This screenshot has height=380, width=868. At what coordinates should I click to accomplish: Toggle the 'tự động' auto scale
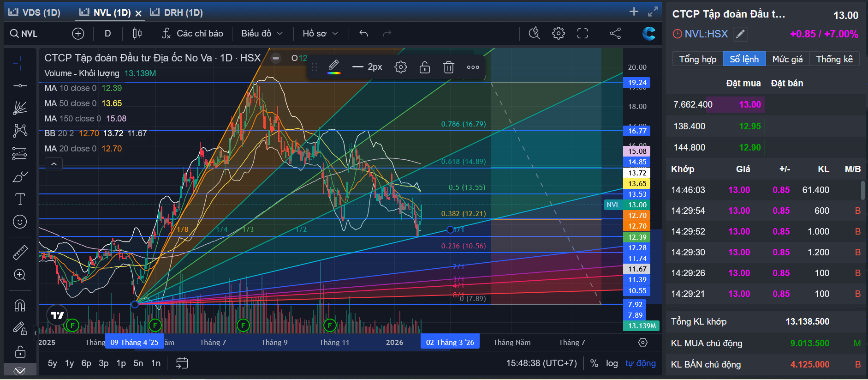point(641,363)
